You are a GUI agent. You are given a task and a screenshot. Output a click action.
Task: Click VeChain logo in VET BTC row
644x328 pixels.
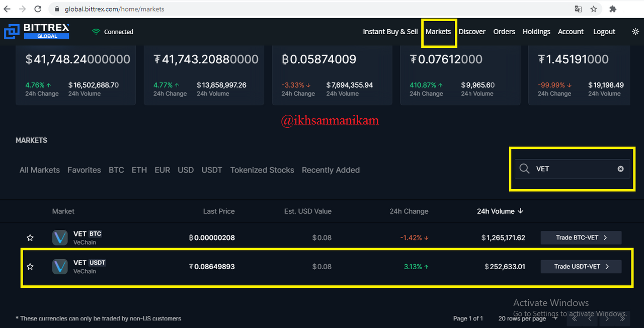(60, 237)
